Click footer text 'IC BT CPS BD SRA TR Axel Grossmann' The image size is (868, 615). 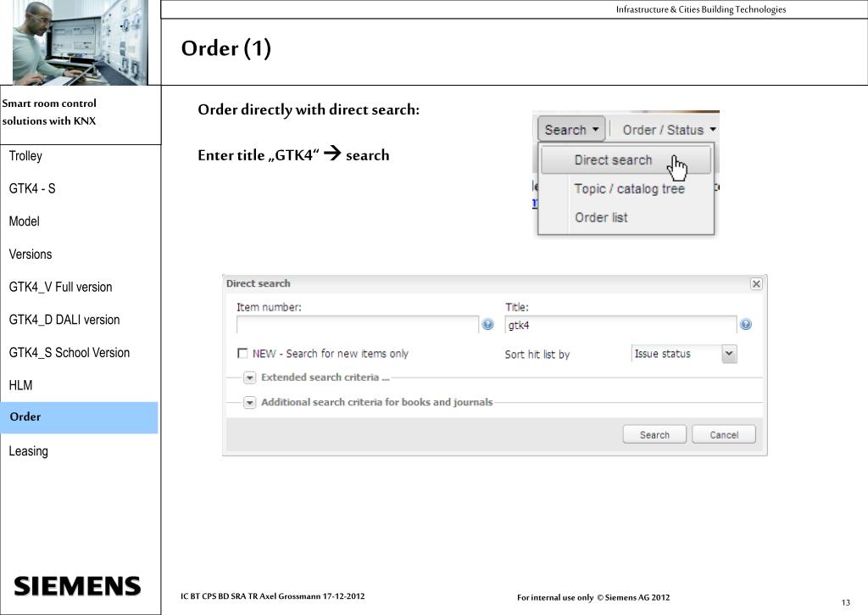click(251, 596)
